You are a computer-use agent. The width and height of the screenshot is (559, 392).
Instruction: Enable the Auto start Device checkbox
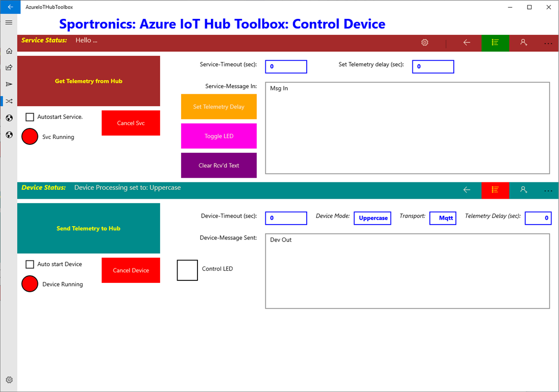(x=30, y=264)
